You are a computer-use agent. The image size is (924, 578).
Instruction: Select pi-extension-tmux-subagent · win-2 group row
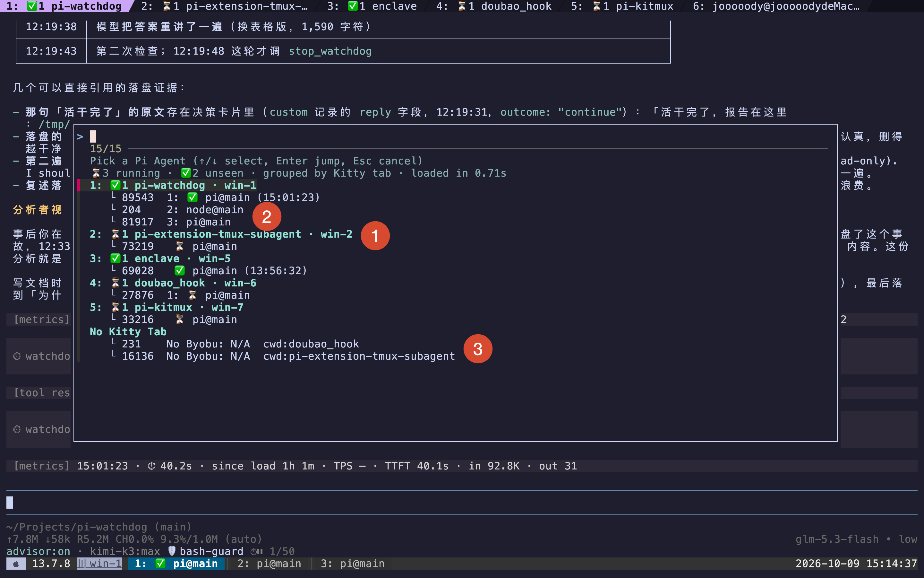point(221,234)
